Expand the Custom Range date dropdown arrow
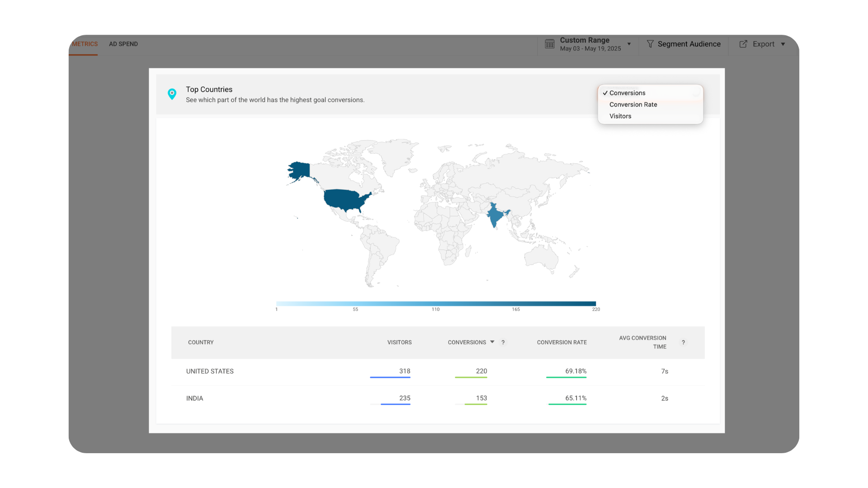This screenshot has width=868, height=488. tap(629, 44)
